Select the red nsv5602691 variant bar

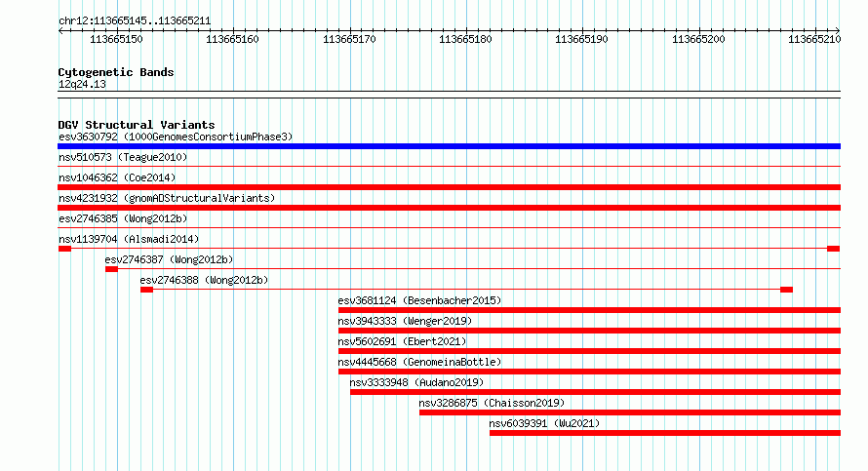click(589, 351)
